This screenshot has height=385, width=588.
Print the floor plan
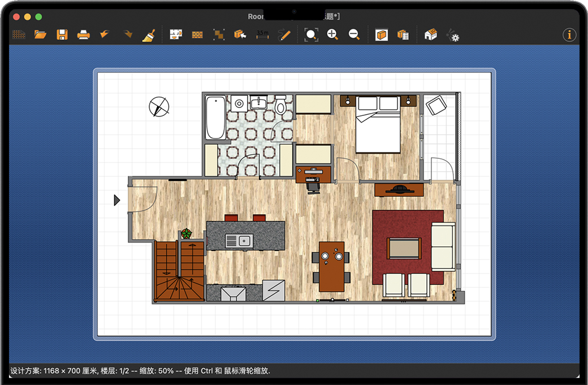(84, 34)
